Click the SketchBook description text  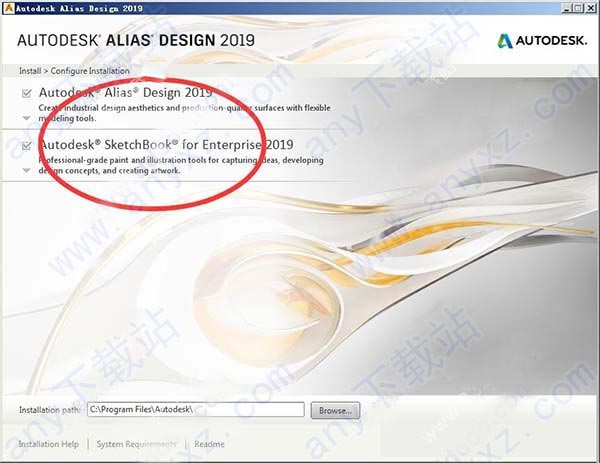coord(181,165)
